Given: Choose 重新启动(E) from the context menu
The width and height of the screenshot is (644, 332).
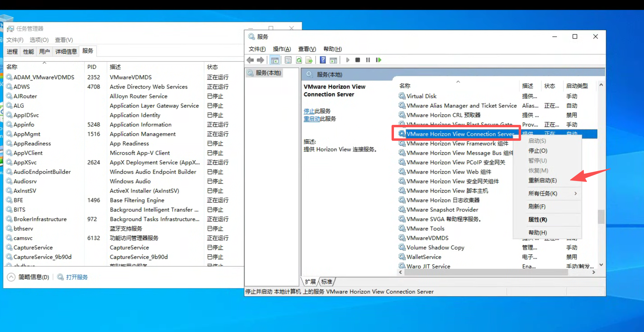Looking at the screenshot, I should [542, 180].
